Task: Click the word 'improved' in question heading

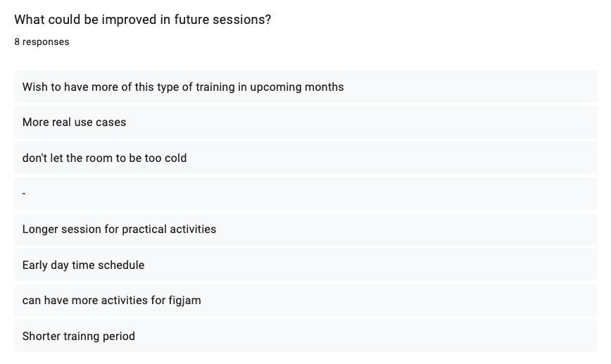Action: point(130,20)
